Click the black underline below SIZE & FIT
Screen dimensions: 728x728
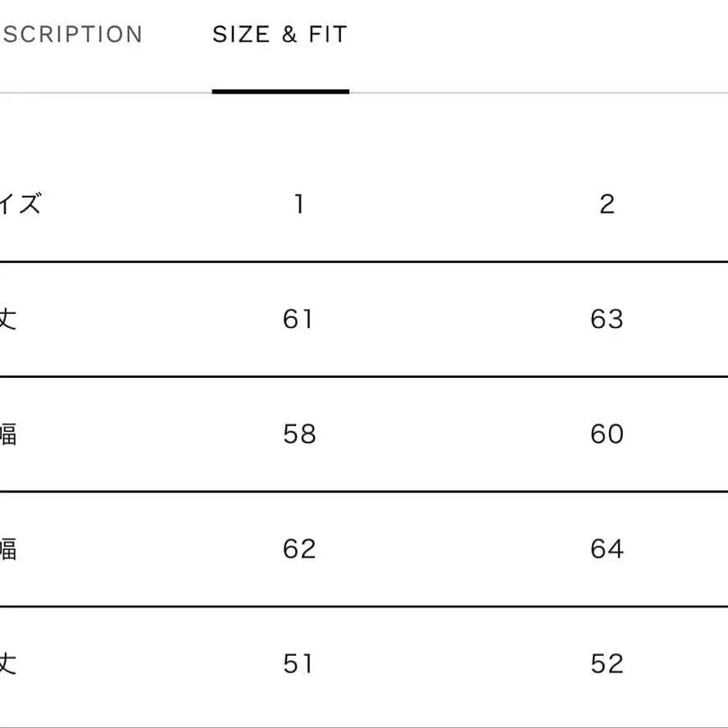tap(280, 91)
